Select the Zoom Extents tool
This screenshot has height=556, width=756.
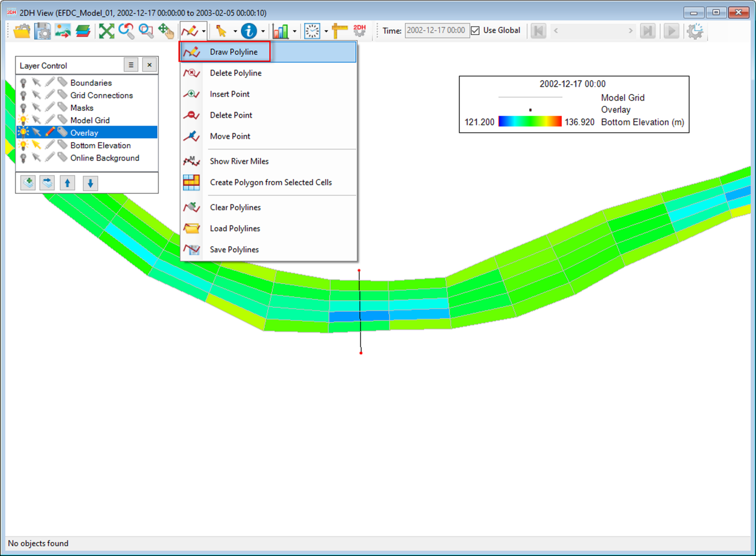tap(107, 31)
